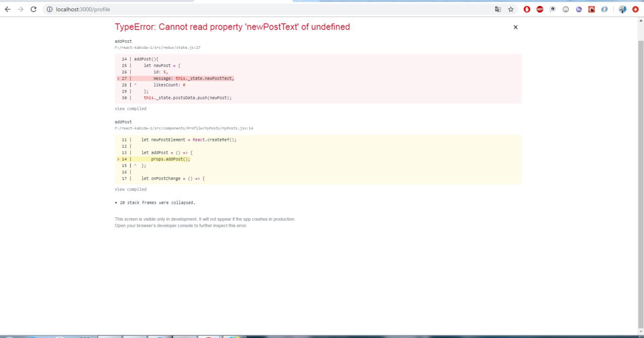Click the red Chrome update arrow icon
The height and width of the screenshot is (338, 644).
(x=635, y=9)
